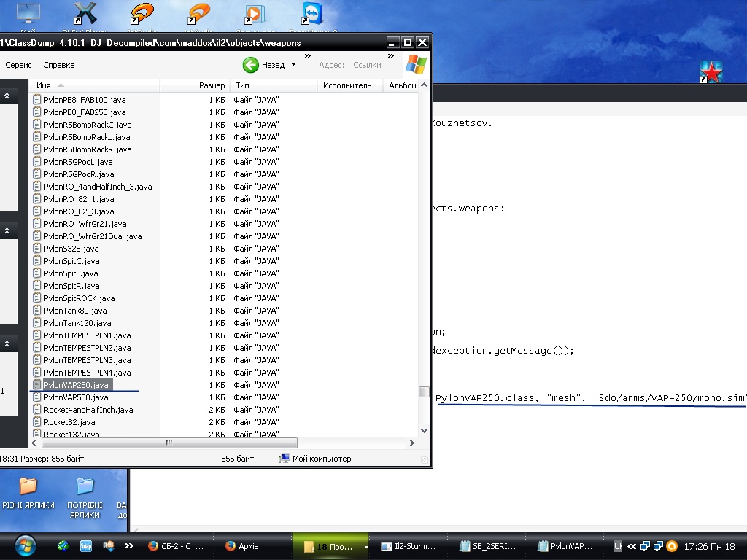The image size is (747, 560).
Task: Click the green Назад back arrow
Action: click(251, 65)
